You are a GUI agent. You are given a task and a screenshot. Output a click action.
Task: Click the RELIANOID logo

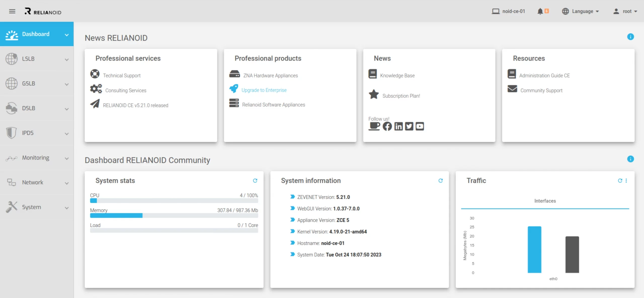(43, 11)
